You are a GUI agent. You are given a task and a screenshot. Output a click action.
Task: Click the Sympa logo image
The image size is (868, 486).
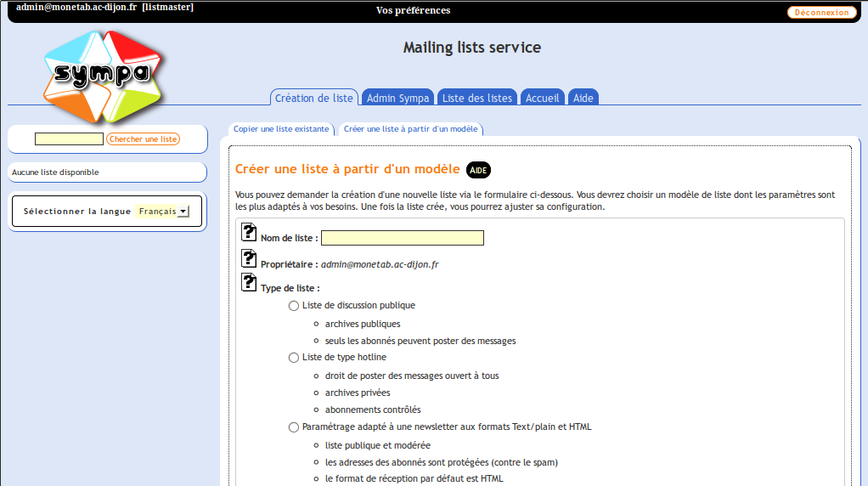click(x=104, y=77)
